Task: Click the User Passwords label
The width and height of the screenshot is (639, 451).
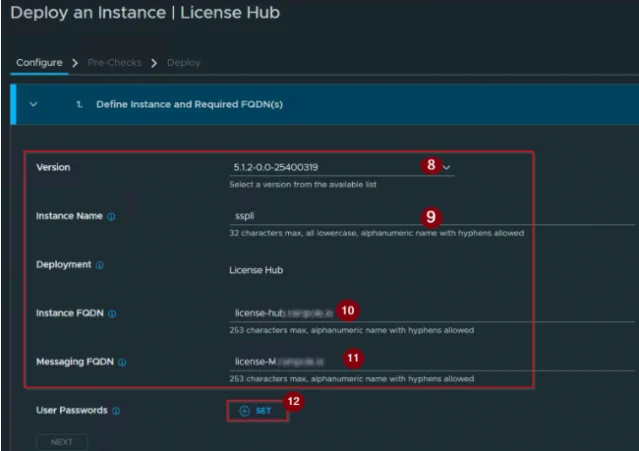Action: tap(72, 410)
